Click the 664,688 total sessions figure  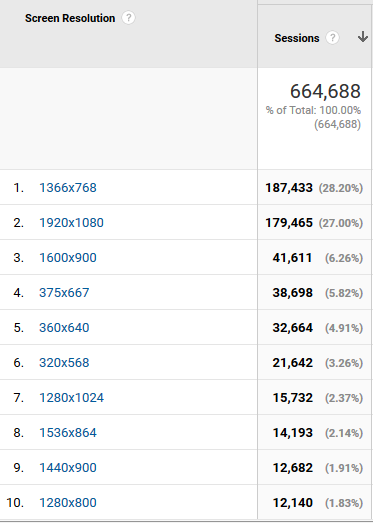pyautogui.click(x=325, y=91)
